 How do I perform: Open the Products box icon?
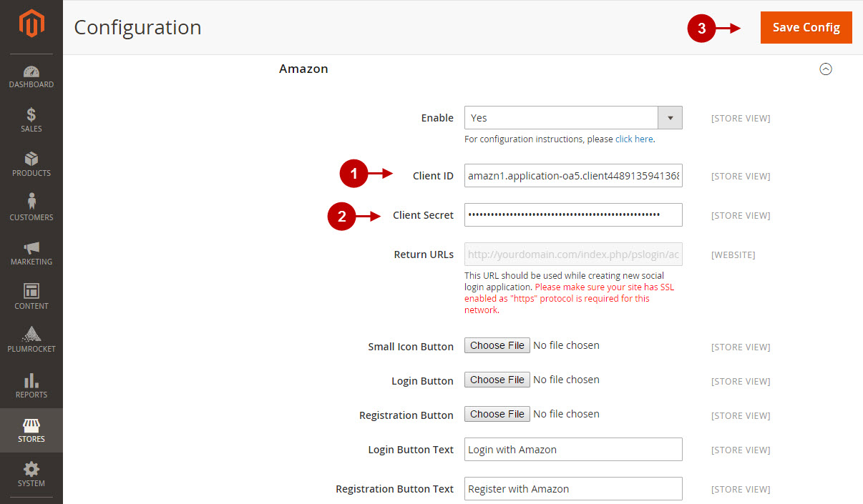point(31,159)
